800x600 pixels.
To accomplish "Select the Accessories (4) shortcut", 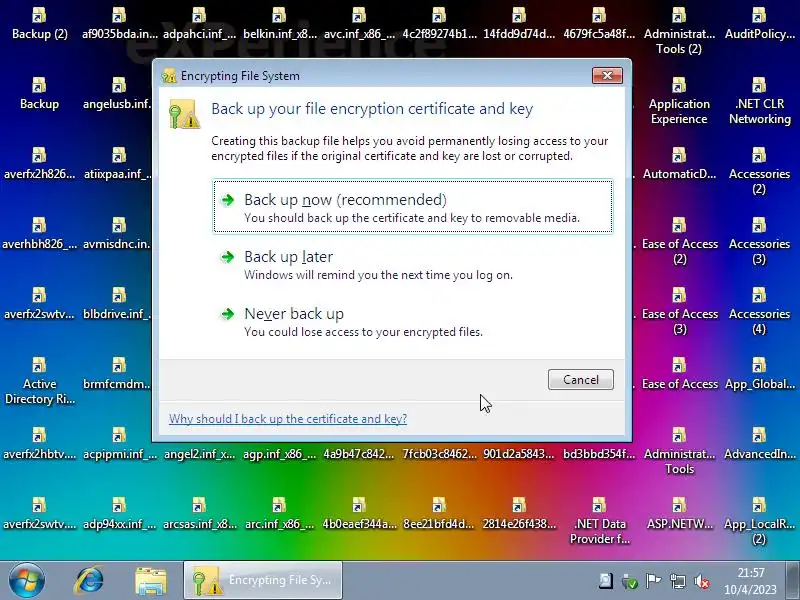I will [759, 311].
